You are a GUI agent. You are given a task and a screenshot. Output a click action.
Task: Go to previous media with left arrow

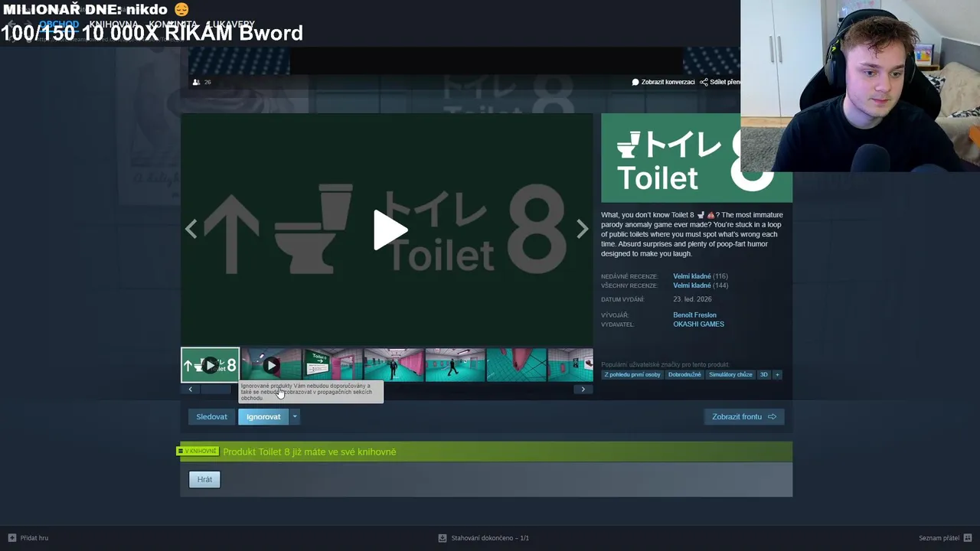pyautogui.click(x=191, y=229)
